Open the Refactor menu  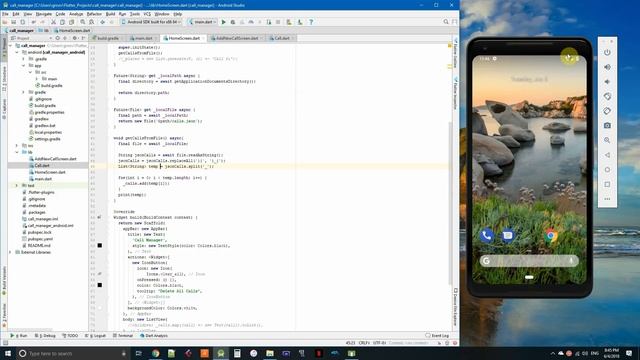(x=94, y=14)
